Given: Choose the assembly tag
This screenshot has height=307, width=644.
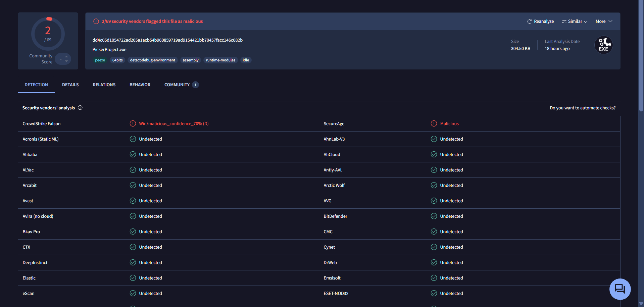Looking at the screenshot, I should (x=191, y=60).
